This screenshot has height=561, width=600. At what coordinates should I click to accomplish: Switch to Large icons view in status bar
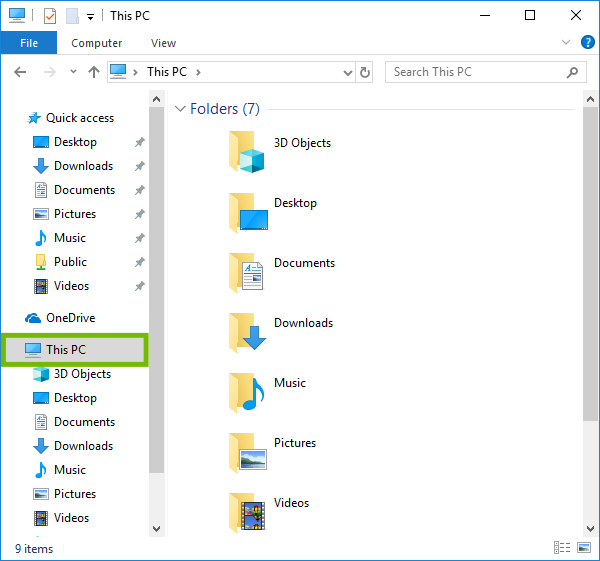pyautogui.click(x=584, y=548)
